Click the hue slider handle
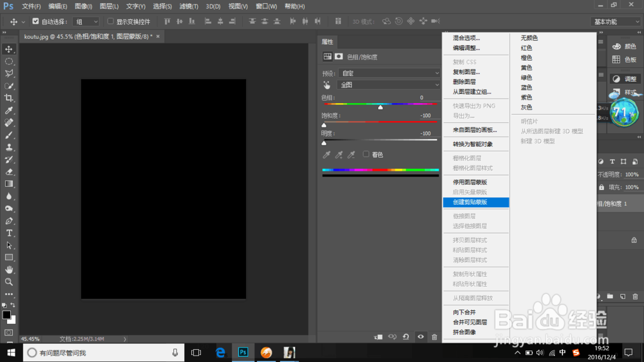The width and height of the screenshot is (644, 362). pos(381,107)
